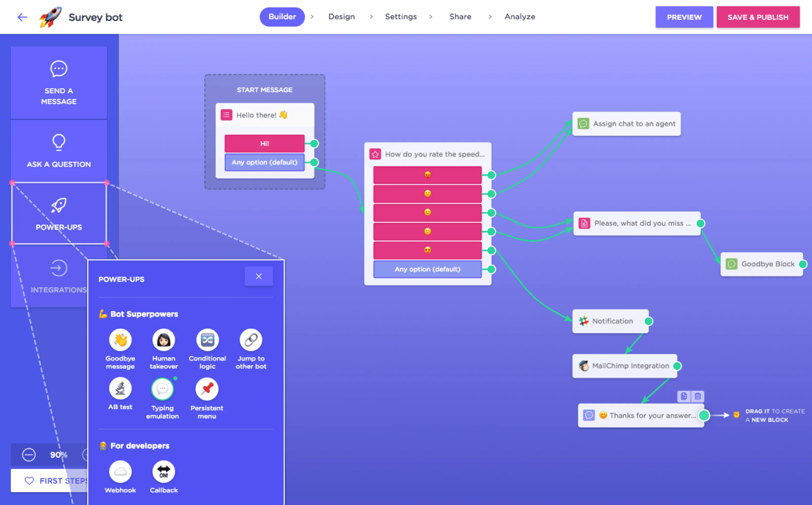
Task: Click the Hello there message icon
Action: click(x=226, y=115)
